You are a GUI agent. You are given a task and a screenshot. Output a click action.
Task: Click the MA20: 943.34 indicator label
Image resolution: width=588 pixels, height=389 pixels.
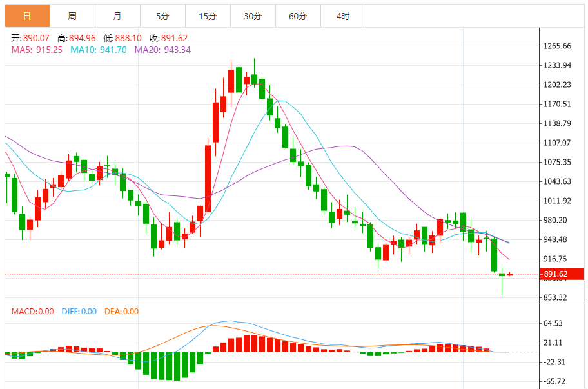162,50
